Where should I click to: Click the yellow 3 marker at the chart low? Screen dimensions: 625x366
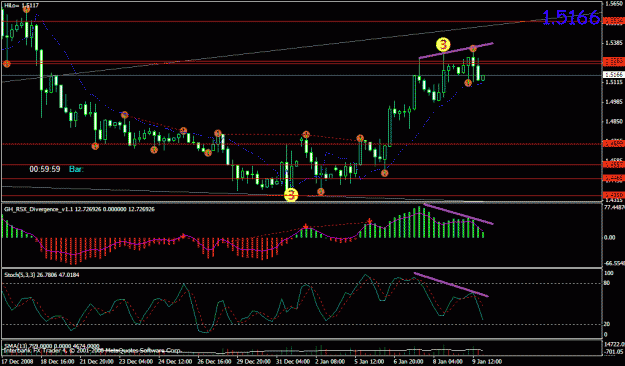pos(291,195)
